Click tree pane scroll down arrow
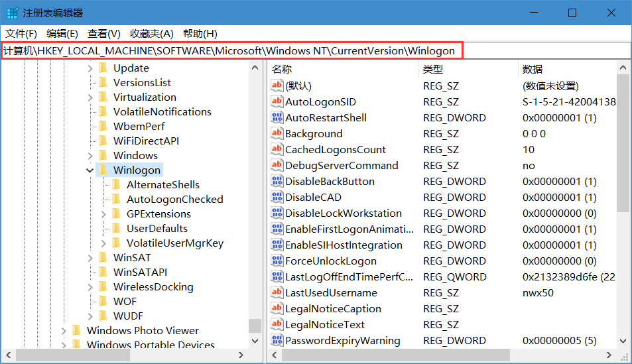The height and width of the screenshot is (364, 632). tap(255, 341)
